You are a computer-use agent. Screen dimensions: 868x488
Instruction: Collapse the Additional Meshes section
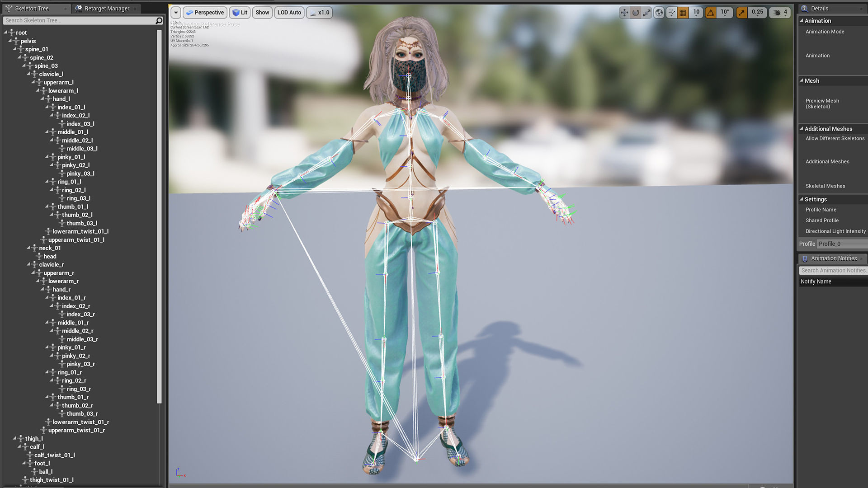[802, 129]
